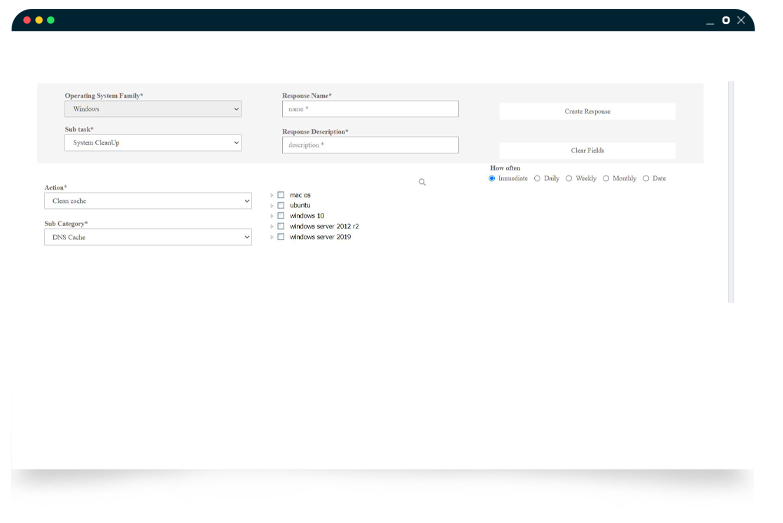Select the Daily radio option
The height and width of the screenshot is (523, 783).
[537, 178]
